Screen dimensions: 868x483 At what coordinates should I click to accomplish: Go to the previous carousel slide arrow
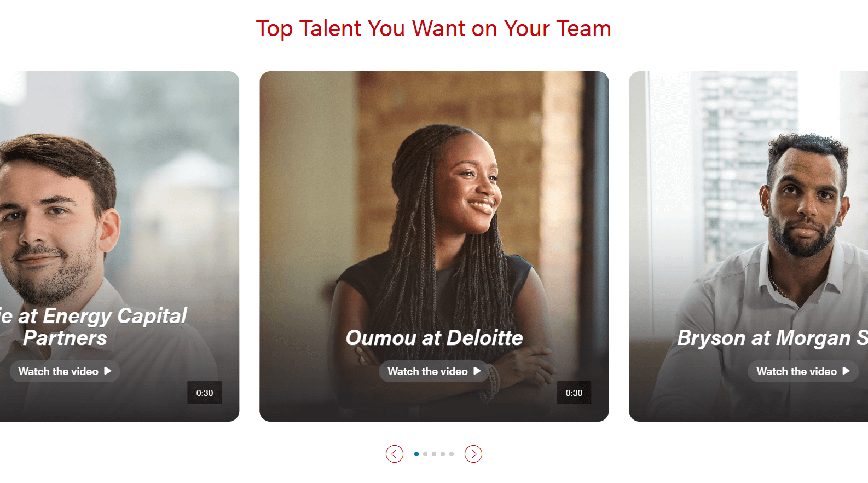pos(394,454)
